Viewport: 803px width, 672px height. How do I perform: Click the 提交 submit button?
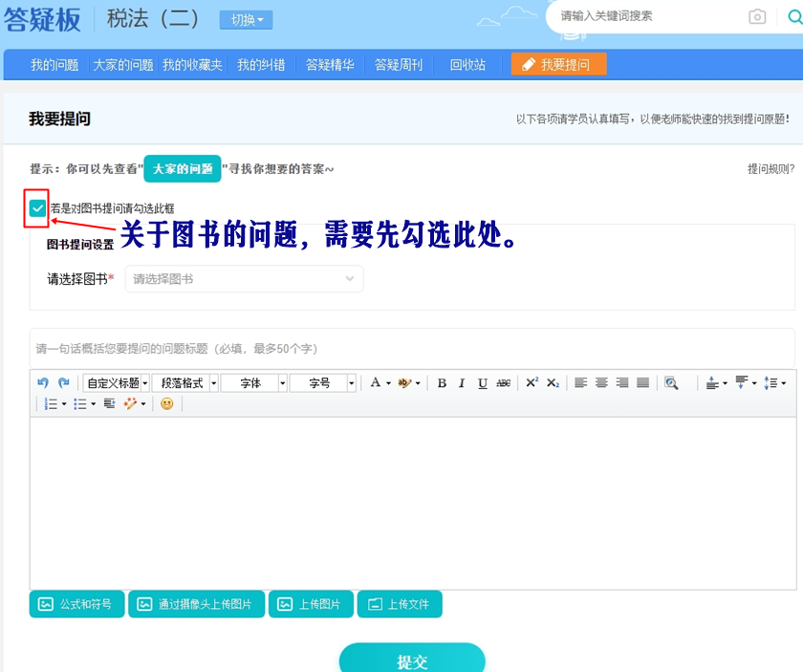[412, 661]
